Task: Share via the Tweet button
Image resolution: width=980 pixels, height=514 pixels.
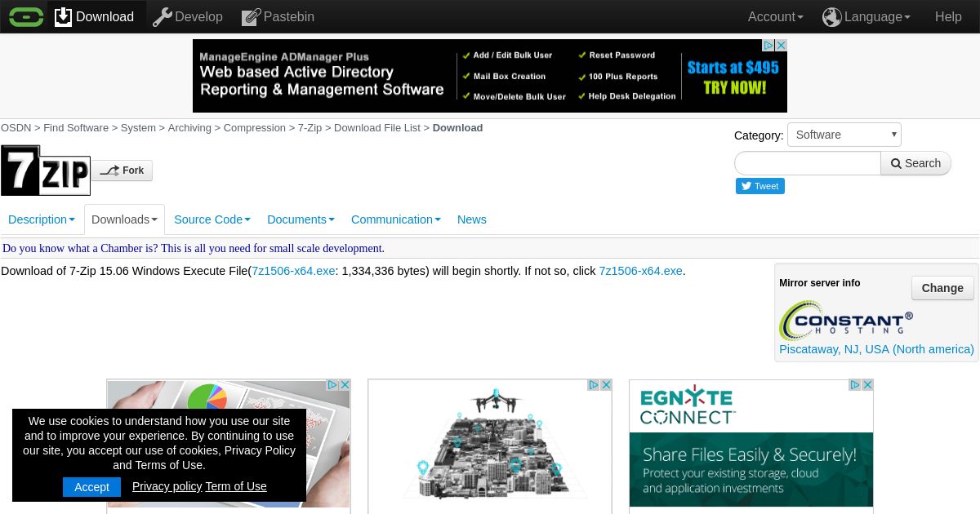Action: point(760,186)
